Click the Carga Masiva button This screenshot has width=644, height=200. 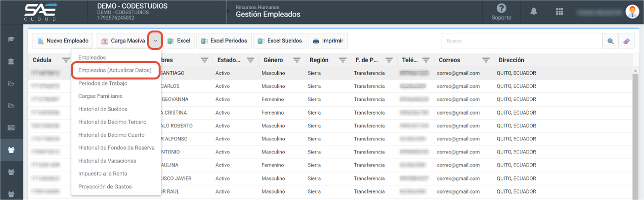[123, 41]
